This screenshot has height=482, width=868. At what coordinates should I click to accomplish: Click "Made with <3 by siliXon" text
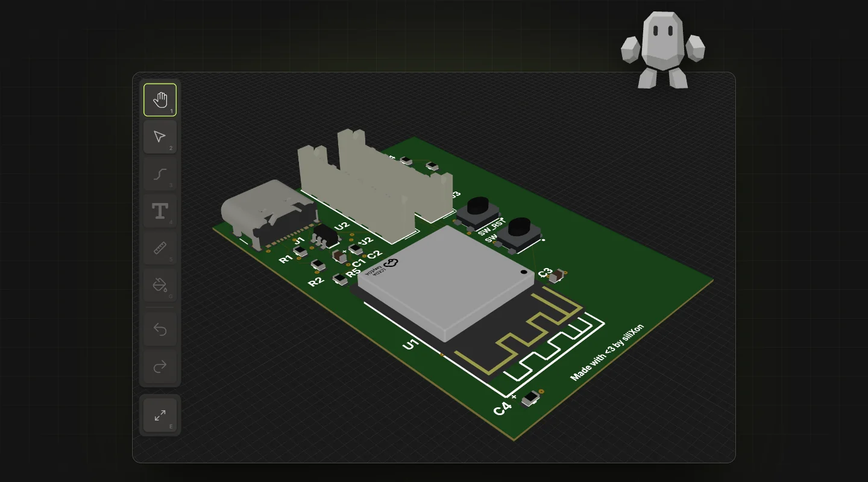(607, 352)
